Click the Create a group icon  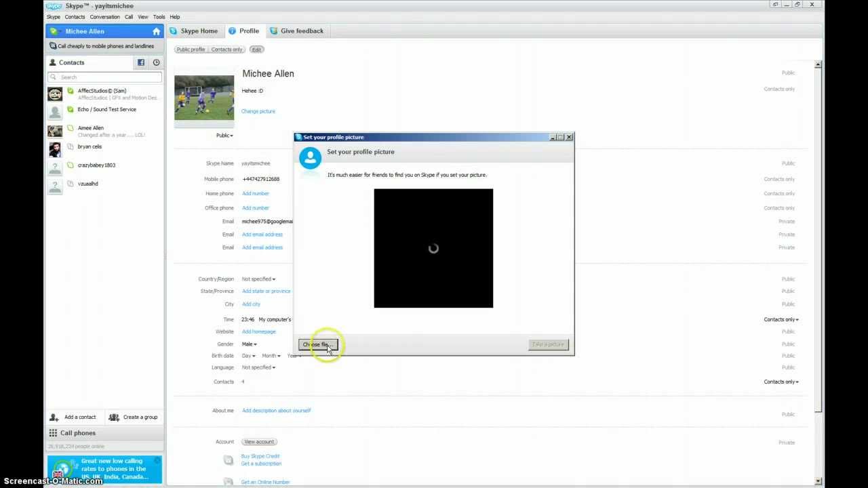(114, 417)
